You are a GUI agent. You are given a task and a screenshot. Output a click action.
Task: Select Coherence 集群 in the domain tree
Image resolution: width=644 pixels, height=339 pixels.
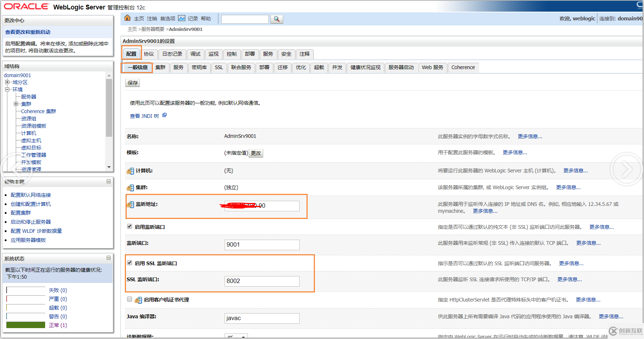[39, 111]
